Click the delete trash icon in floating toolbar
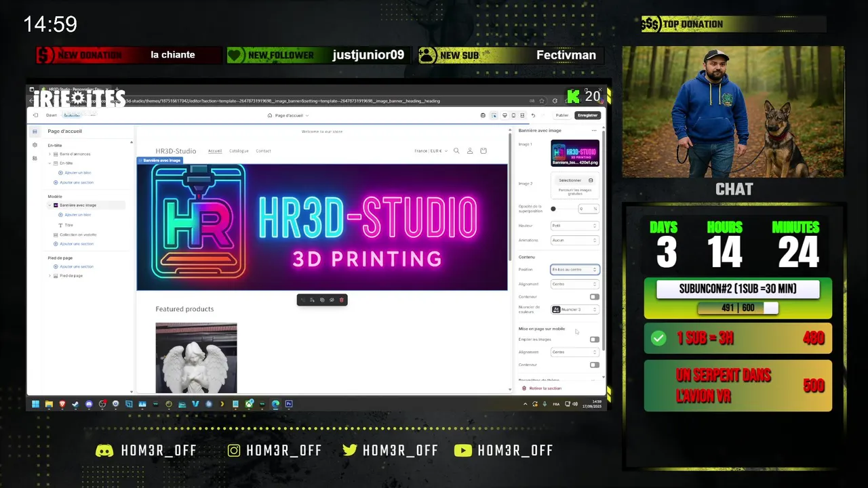Image resolution: width=868 pixels, height=488 pixels. pyautogui.click(x=342, y=300)
